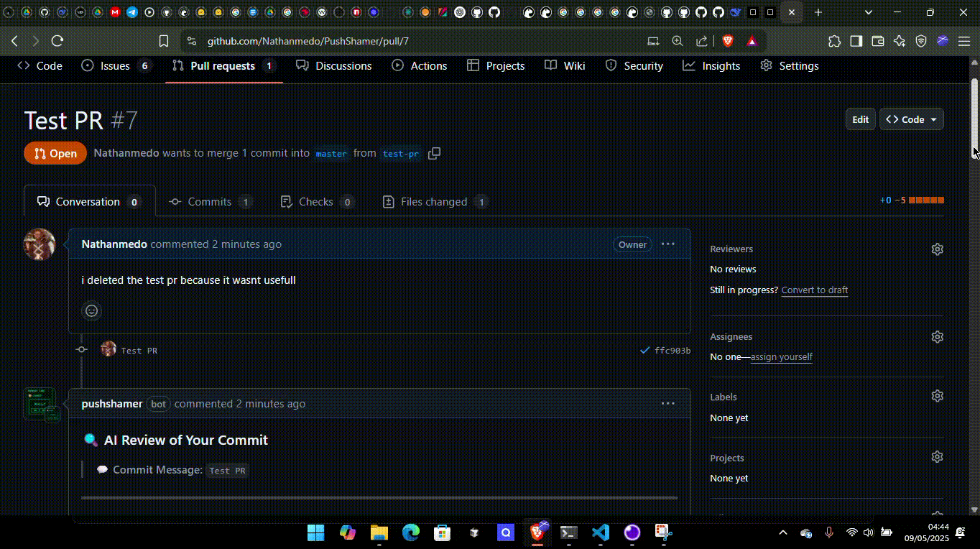Open options menu on pushshamer bot comment
This screenshot has width=980, height=549.
667,404
